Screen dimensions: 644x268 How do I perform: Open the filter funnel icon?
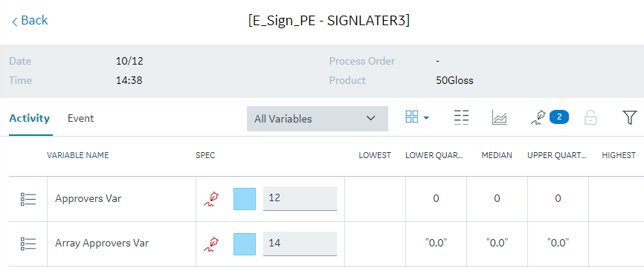629,117
